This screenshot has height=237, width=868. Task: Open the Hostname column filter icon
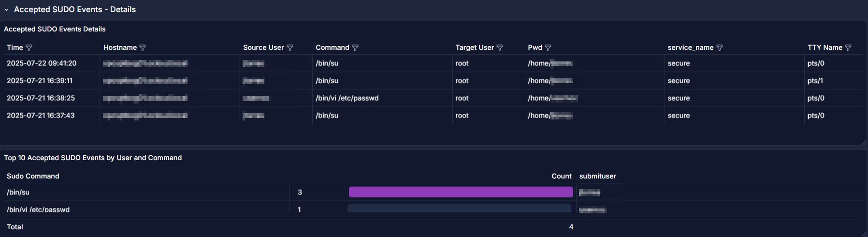(143, 47)
